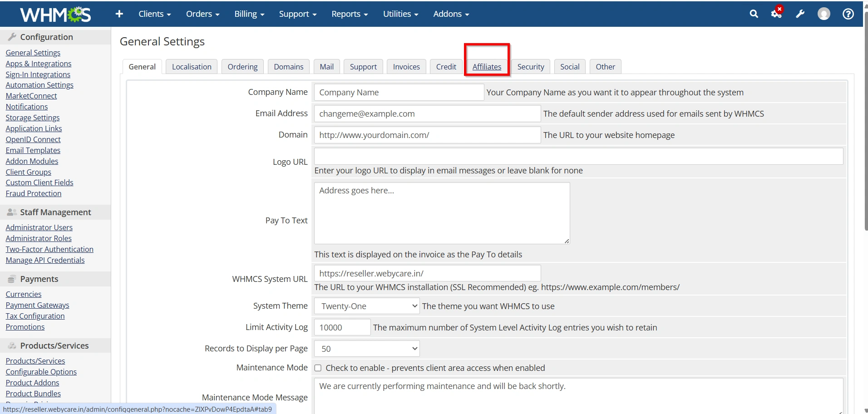Open the user avatar account menu

824,14
